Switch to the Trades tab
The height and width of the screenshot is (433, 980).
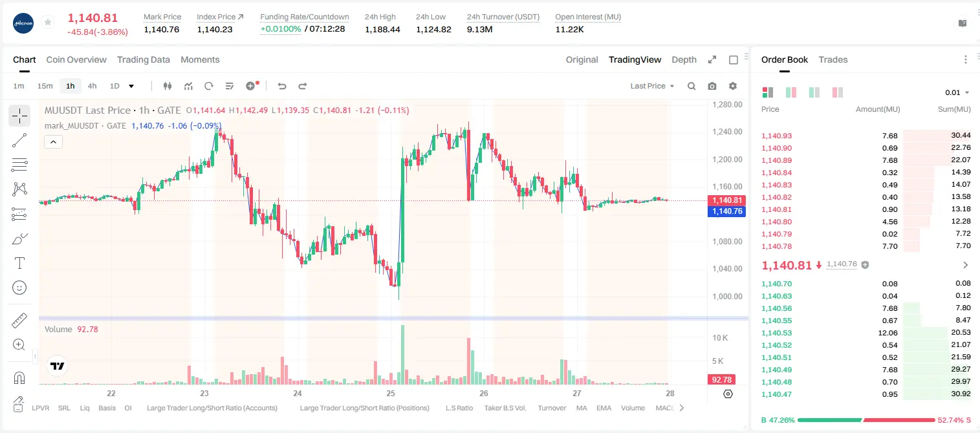click(833, 59)
